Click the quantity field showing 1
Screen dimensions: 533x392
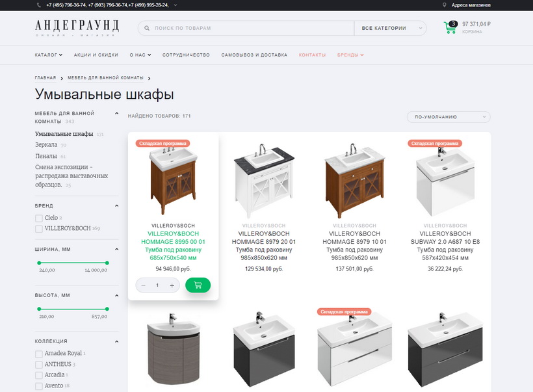tap(157, 285)
